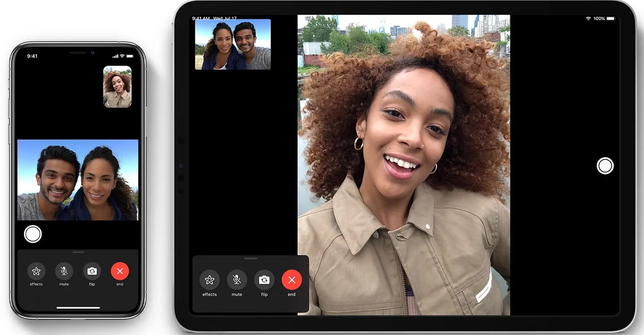This screenshot has width=644, height=335.
Task: Tap your self-view thumbnail on the iPhone
Action: [117, 86]
